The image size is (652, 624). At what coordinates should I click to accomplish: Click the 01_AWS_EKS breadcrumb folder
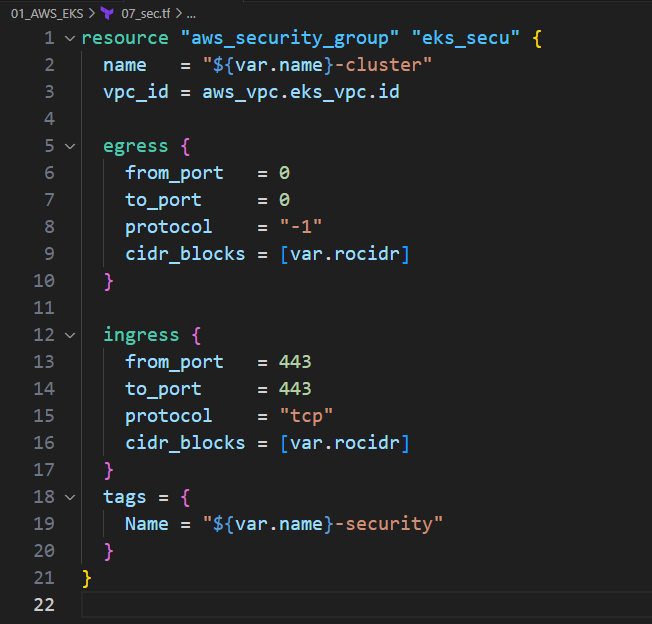(x=47, y=14)
